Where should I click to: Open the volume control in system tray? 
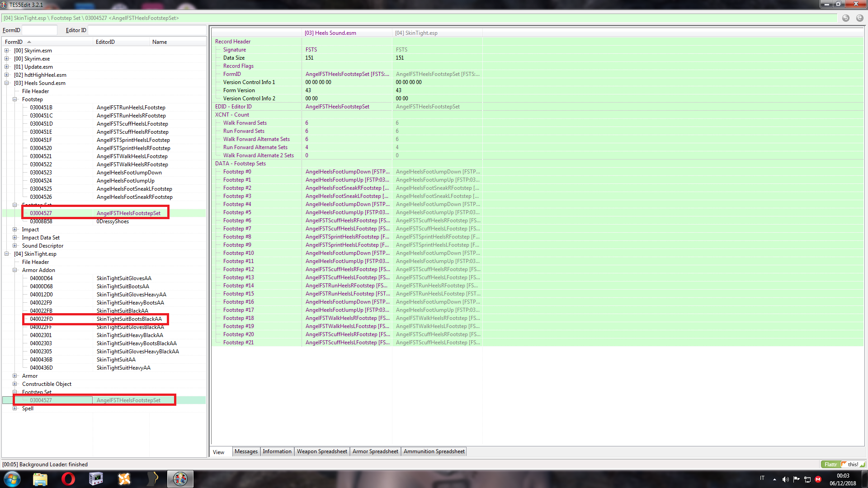click(785, 479)
